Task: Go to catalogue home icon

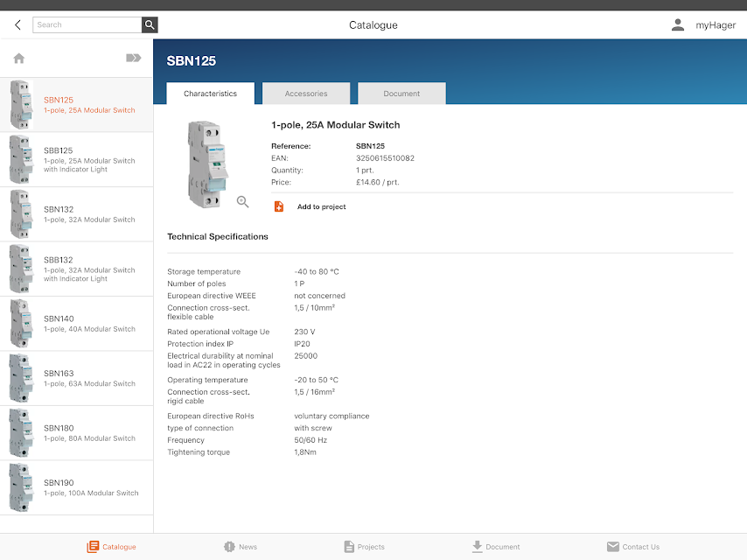Action: [x=19, y=58]
